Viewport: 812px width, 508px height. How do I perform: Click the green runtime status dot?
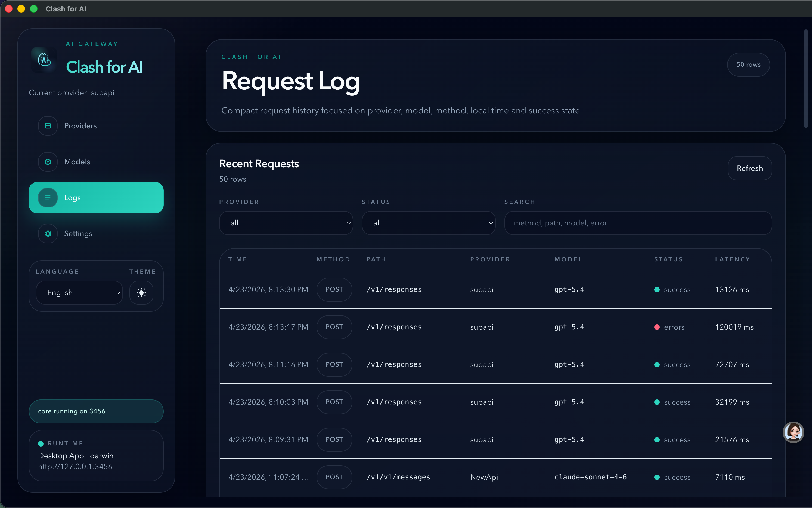(x=41, y=444)
